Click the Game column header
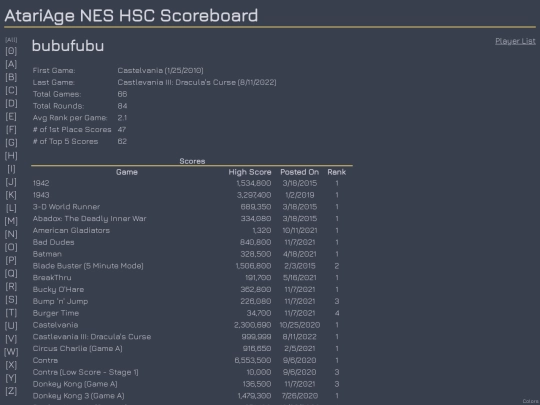This screenshot has height=405, width=540. coord(127,172)
